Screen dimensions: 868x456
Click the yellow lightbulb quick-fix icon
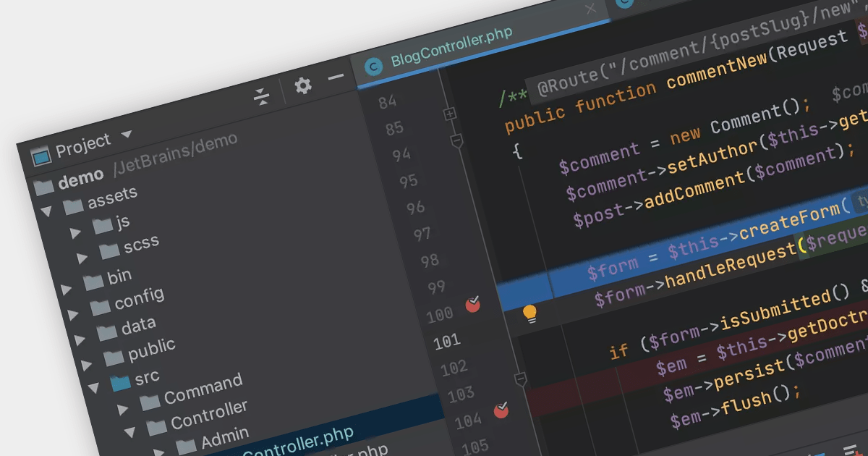click(530, 313)
